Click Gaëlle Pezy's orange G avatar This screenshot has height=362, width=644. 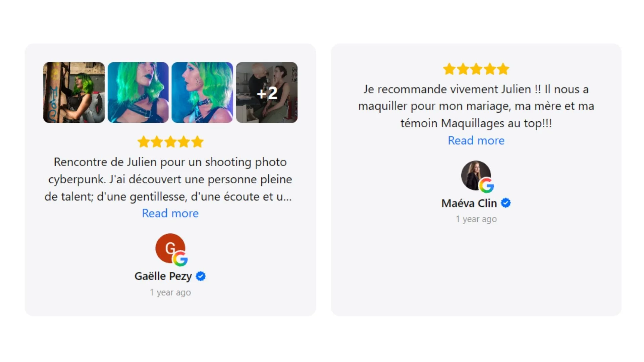(x=170, y=248)
